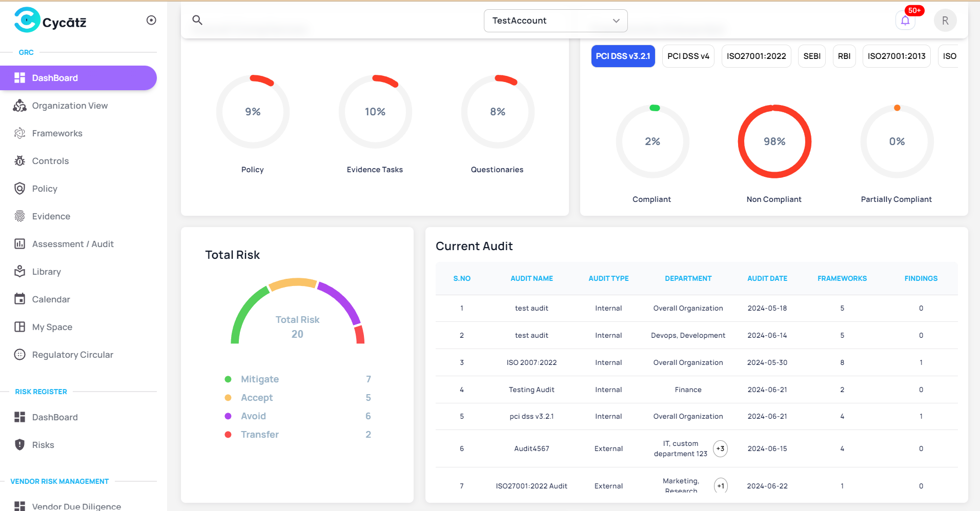This screenshot has width=980, height=511.
Task: Click Policy 9% progress ring
Action: pyautogui.click(x=253, y=112)
